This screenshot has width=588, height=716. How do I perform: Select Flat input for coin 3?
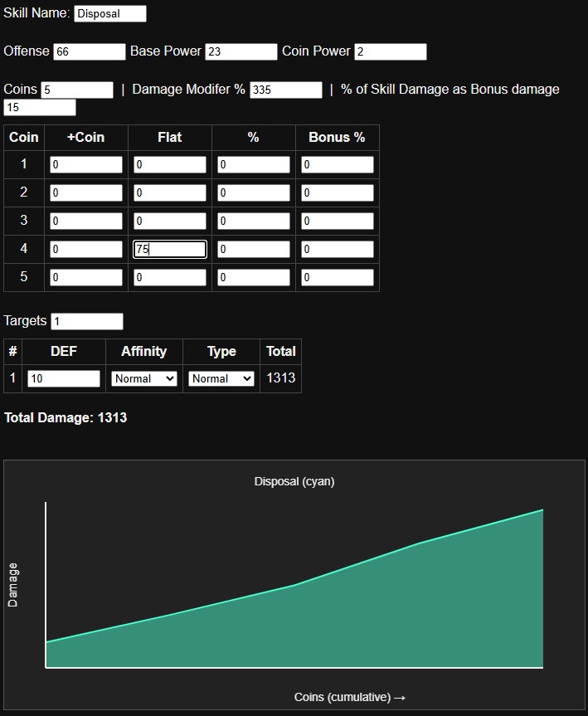click(x=170, y=222)
